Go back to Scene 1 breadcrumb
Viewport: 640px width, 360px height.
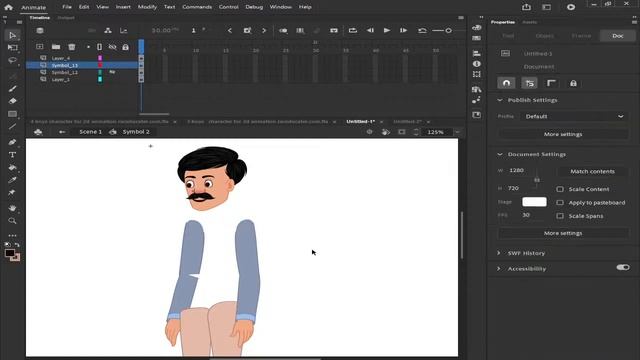pos(90,132)
